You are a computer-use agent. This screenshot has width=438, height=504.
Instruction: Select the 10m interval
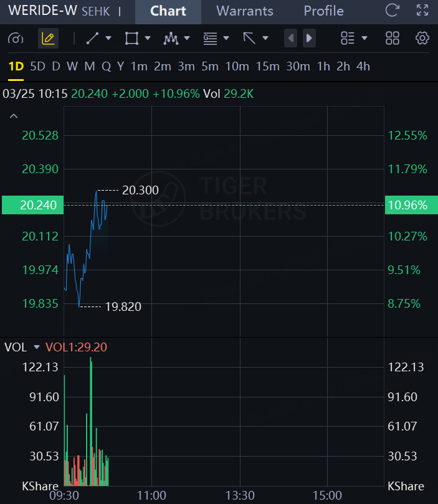point(237,67)
